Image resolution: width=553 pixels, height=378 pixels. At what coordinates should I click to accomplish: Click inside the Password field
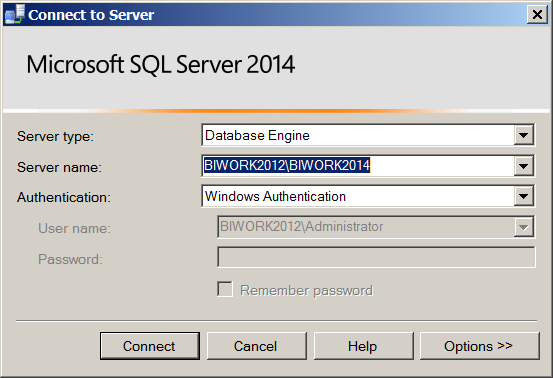(x=376, y=257)
